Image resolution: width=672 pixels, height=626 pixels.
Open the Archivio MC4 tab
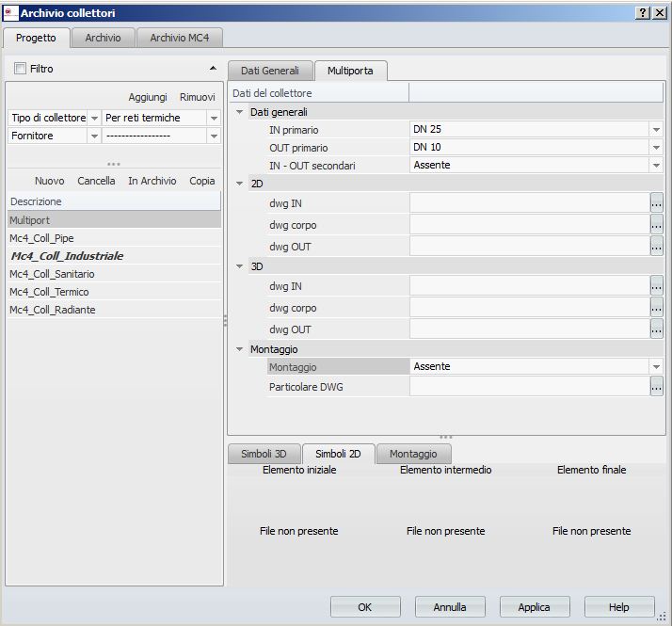tap(179, 38)
